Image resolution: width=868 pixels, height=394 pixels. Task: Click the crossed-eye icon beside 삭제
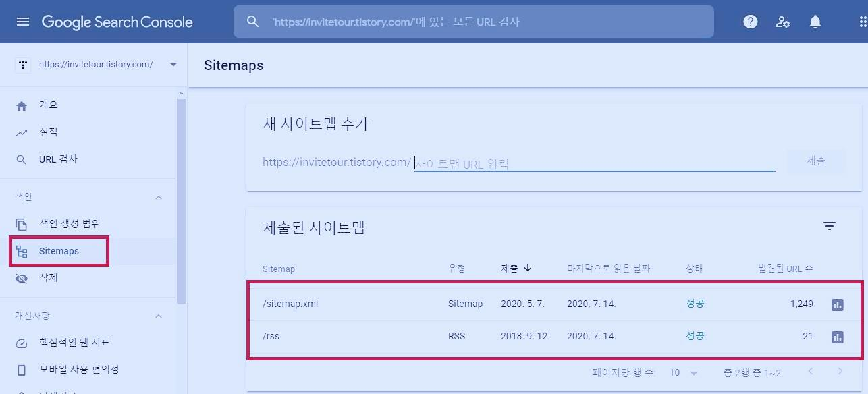tap(22, 278)
